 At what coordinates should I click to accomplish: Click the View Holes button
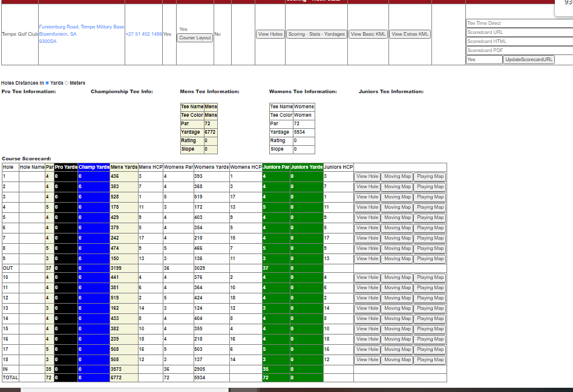pos(270,34)
